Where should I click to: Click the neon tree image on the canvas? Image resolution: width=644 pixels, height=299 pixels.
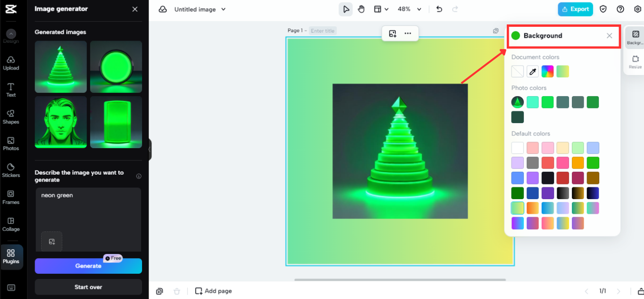[400, 151]
